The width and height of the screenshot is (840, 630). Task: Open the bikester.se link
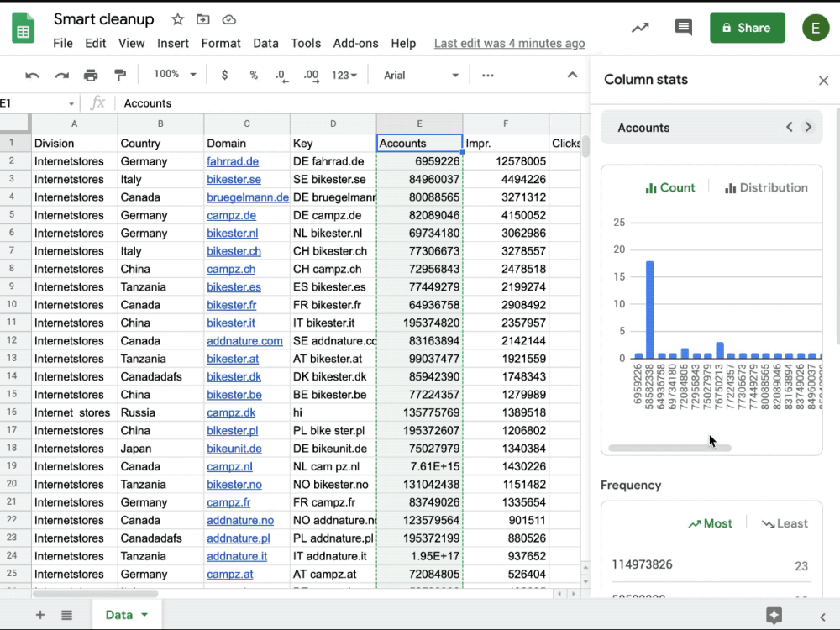coord(234,180)
